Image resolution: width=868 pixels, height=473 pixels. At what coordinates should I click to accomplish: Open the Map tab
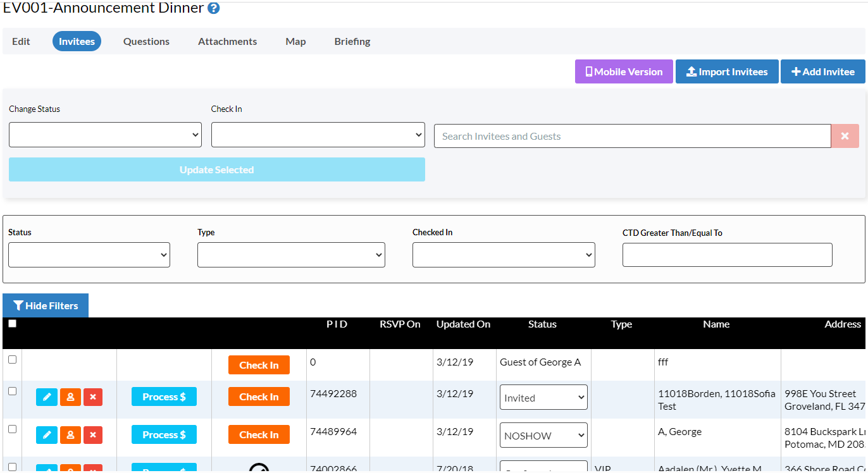[295, 42]
